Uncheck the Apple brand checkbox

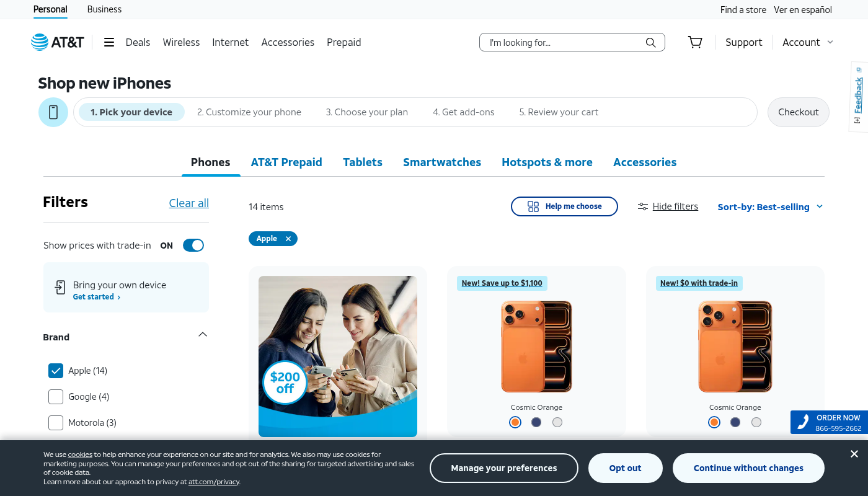(56, 371)
